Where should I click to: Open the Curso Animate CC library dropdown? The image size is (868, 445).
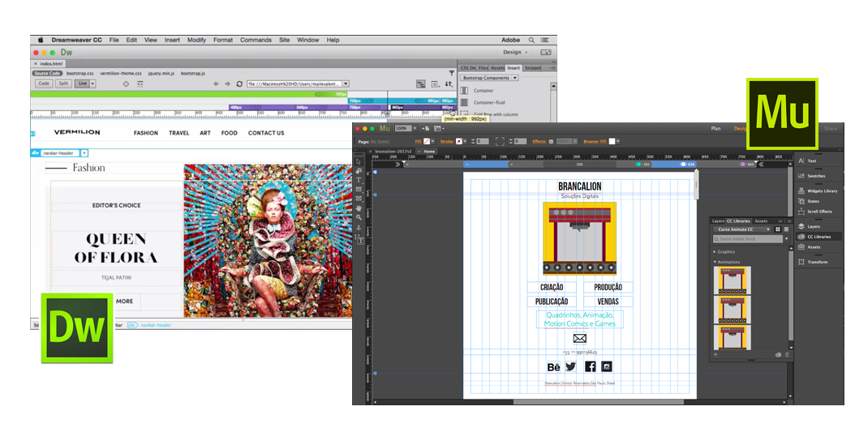(x=742, y=229)
